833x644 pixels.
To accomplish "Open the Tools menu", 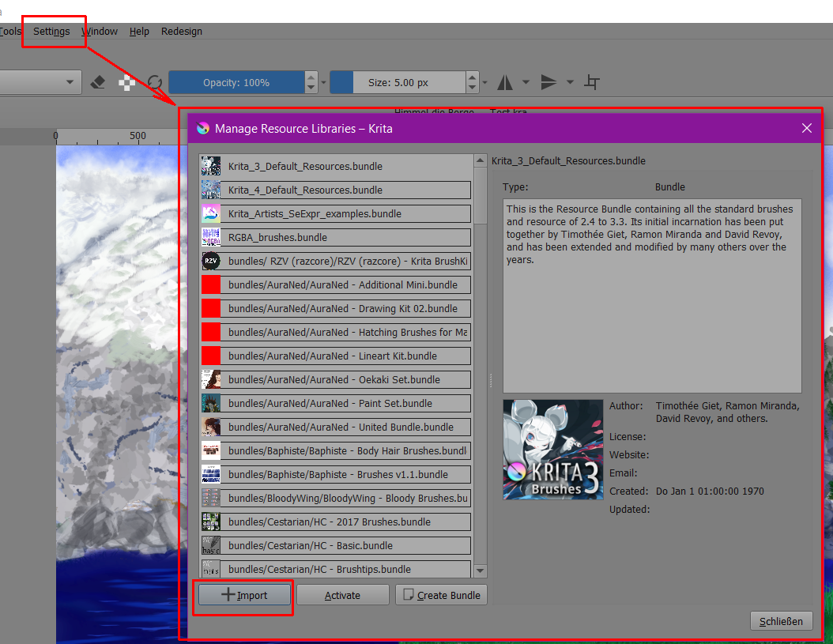I will 10,32.
